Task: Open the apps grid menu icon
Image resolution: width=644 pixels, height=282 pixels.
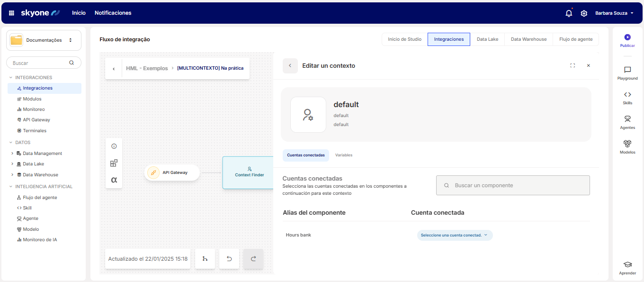Action: click(x=11, y=13)
